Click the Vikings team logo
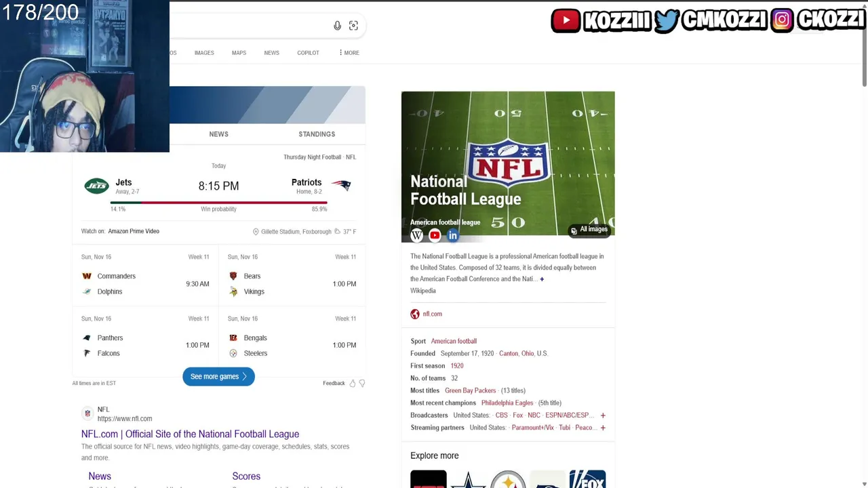 point(233,291)
